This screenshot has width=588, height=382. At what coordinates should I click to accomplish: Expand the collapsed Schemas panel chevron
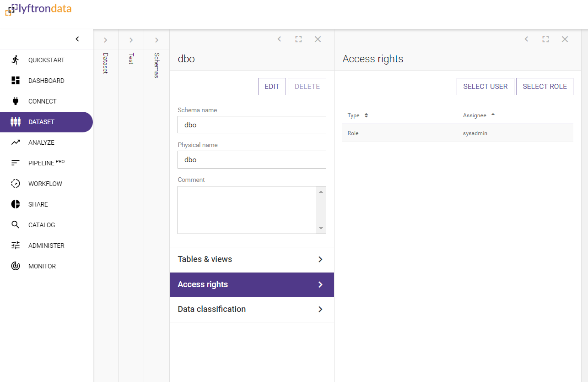point(156,40)
